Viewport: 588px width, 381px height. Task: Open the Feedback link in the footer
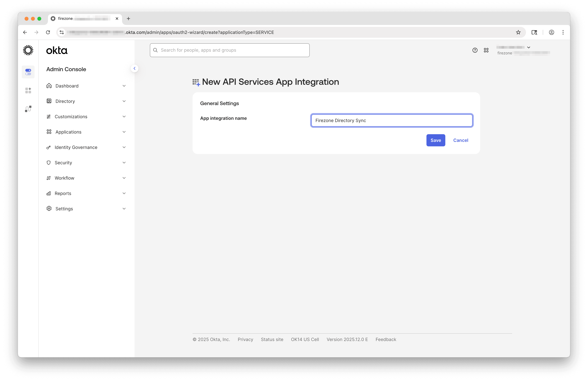(x=386, y=339)
